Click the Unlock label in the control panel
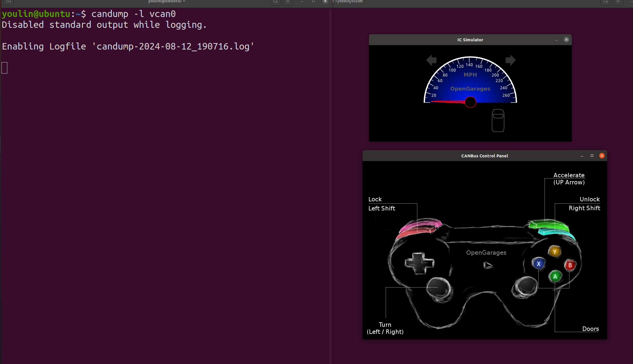 (590, 199)
